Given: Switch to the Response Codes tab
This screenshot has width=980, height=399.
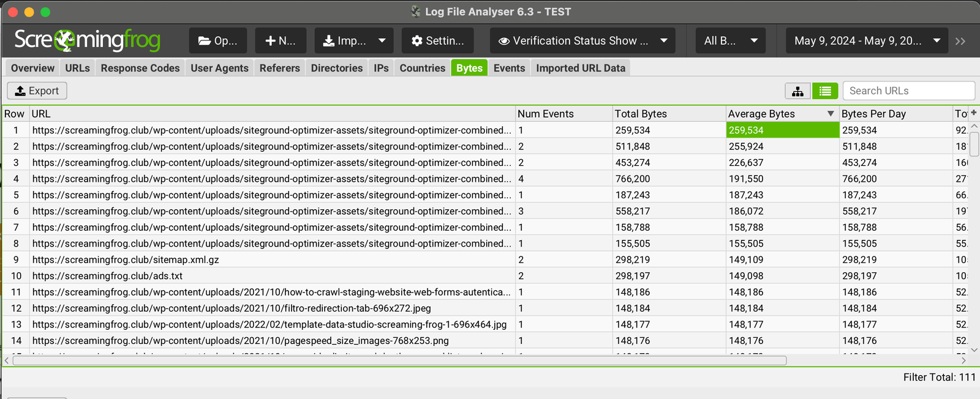Looking at the screenshot, I should (140, 68).
